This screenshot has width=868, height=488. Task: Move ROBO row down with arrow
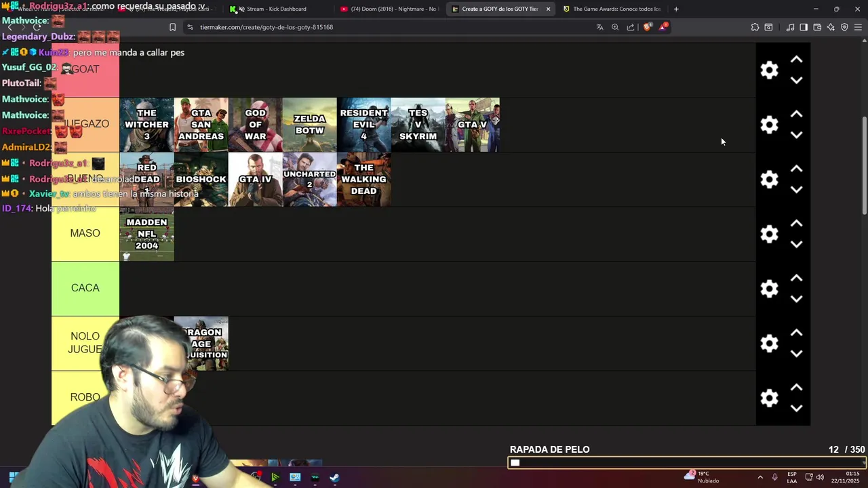pos(797,408)
